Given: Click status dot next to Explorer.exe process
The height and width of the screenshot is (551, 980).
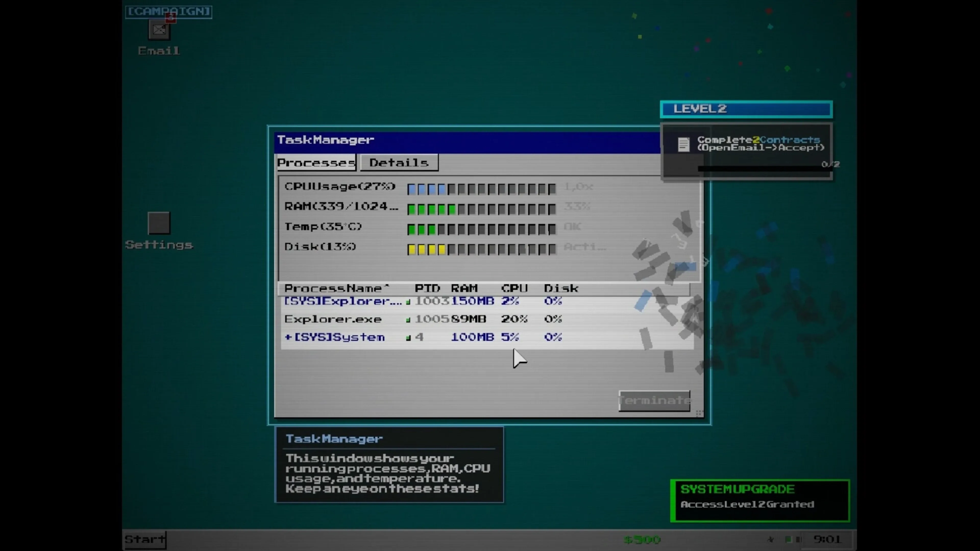Looking at the screenshot, I should 408,320.
